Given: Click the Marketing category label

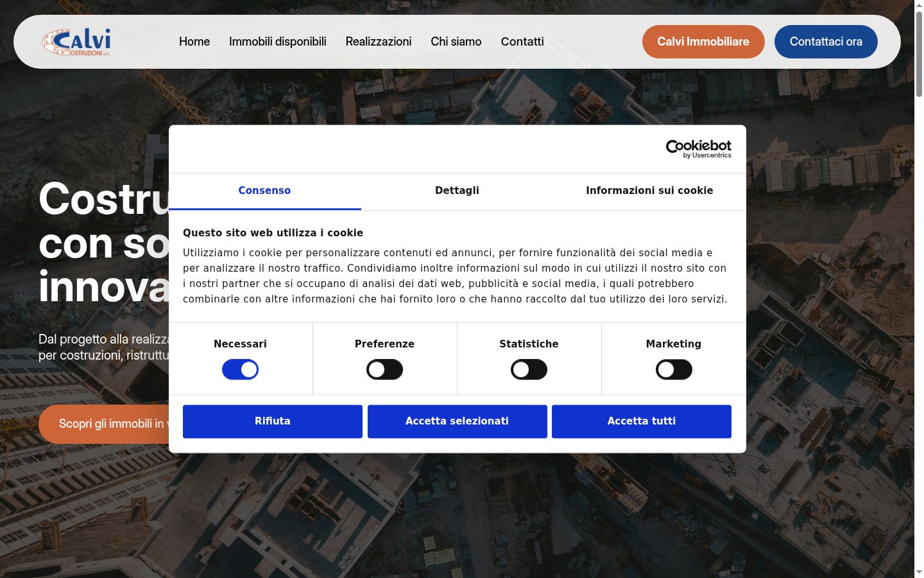Looking at the screenshot, I should [674, 344].
